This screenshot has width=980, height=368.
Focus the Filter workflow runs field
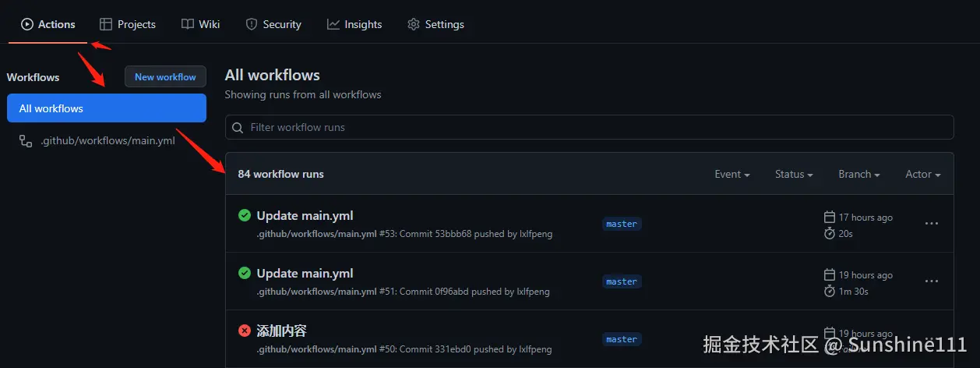pos(592,127)
